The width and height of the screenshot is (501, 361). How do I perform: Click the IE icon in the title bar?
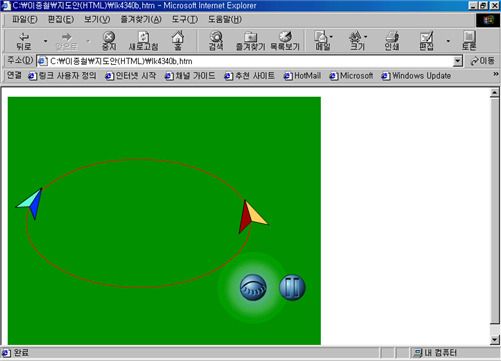click(x=6, y=6)
